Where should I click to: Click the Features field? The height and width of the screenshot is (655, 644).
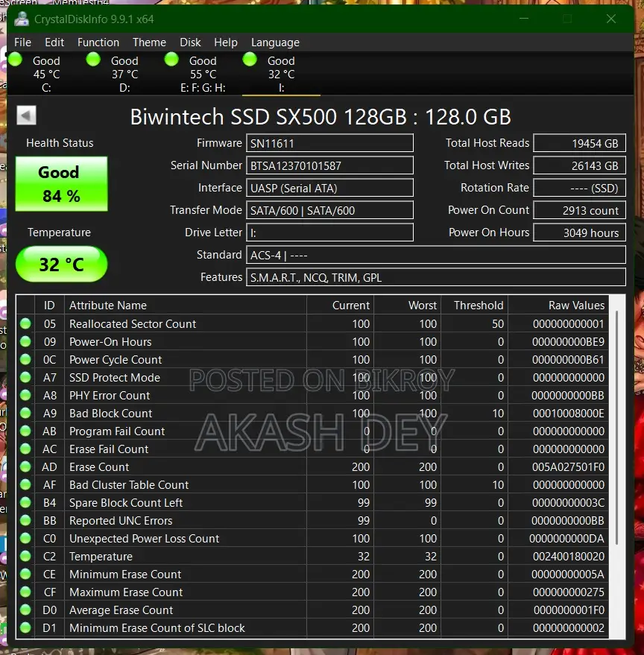point(436,277)
